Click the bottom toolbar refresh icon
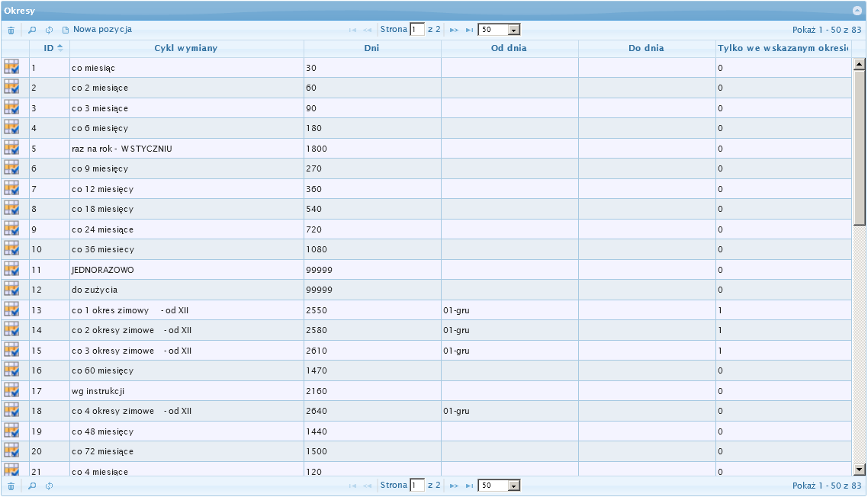 pos(50,486)
